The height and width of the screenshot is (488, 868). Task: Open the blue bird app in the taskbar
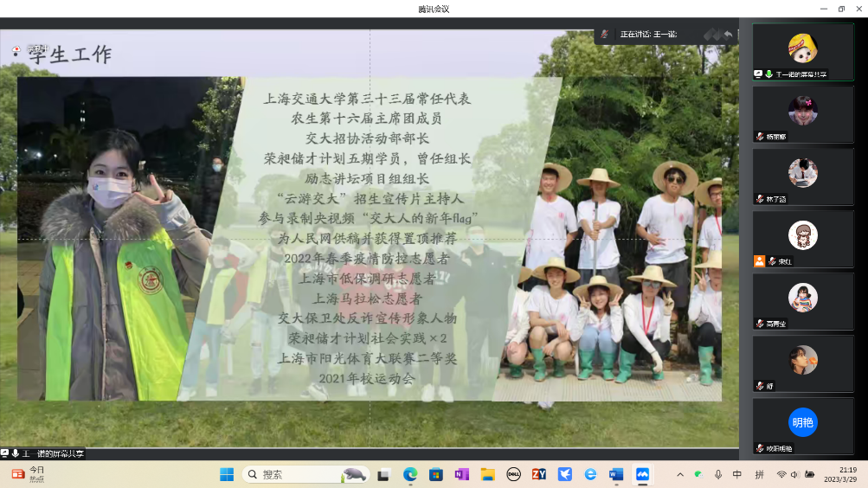coord(564,474)
